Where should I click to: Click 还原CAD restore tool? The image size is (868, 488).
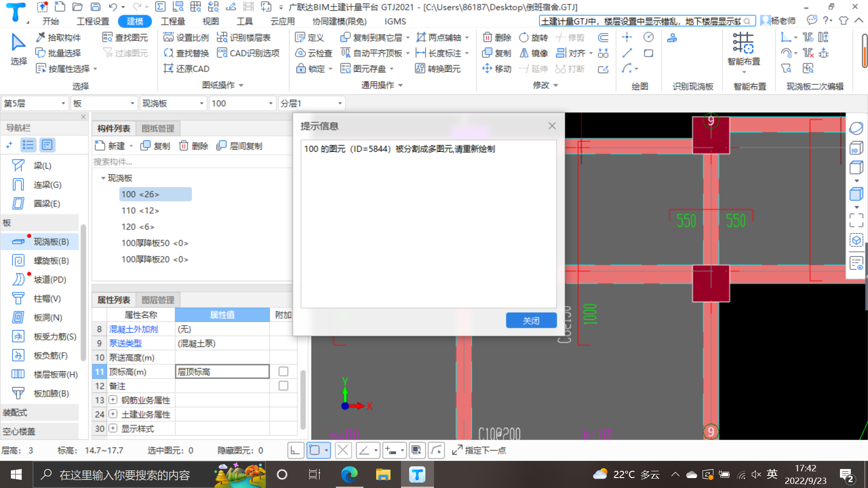(x=186, y=69)
